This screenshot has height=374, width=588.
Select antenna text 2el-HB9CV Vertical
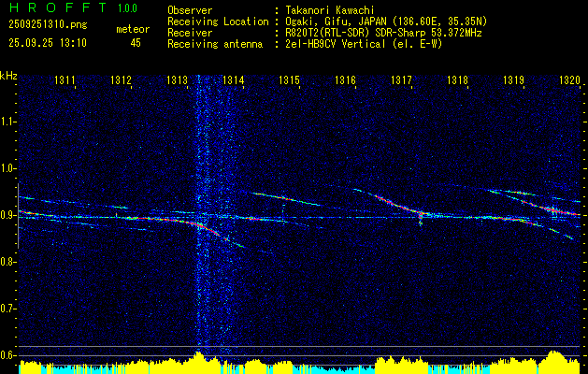tap(336, 44)
